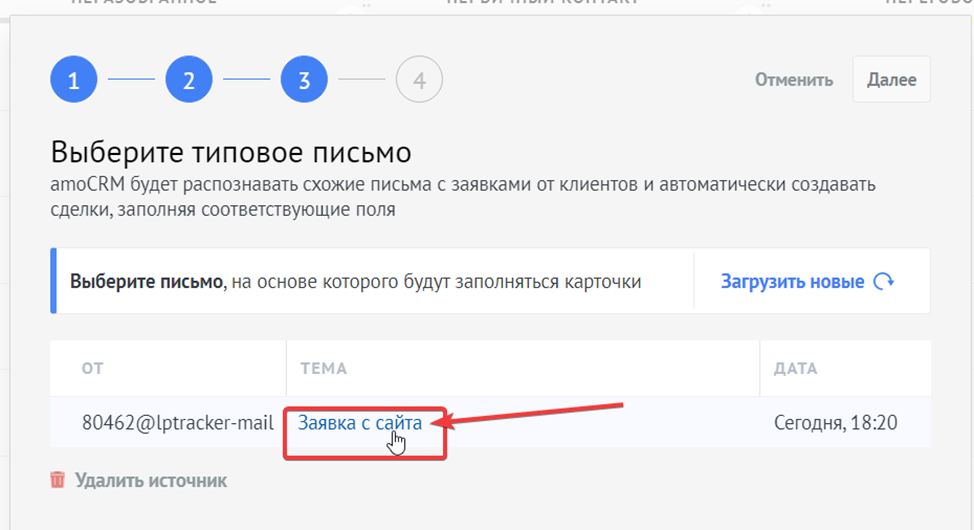Click the date Сегодня, 18:20
This screenshot has height=530, width=974.
click(x=835, y=423)
